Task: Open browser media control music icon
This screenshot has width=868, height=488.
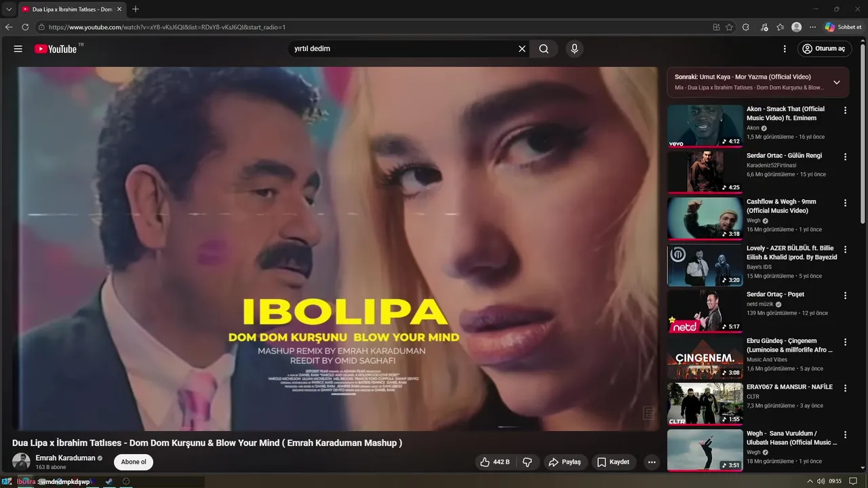Action: (x=764, y=27)
